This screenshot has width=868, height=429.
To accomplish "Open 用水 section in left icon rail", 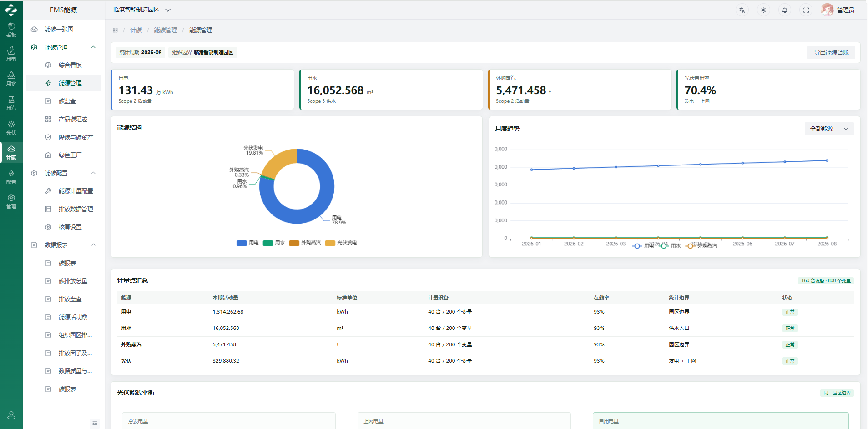I will [x=11, y=78].
